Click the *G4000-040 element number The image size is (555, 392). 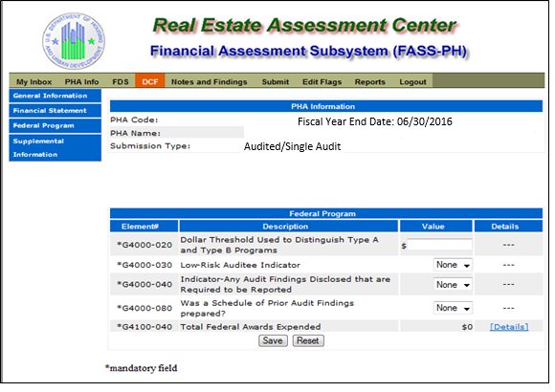click(x=144, y=285)
